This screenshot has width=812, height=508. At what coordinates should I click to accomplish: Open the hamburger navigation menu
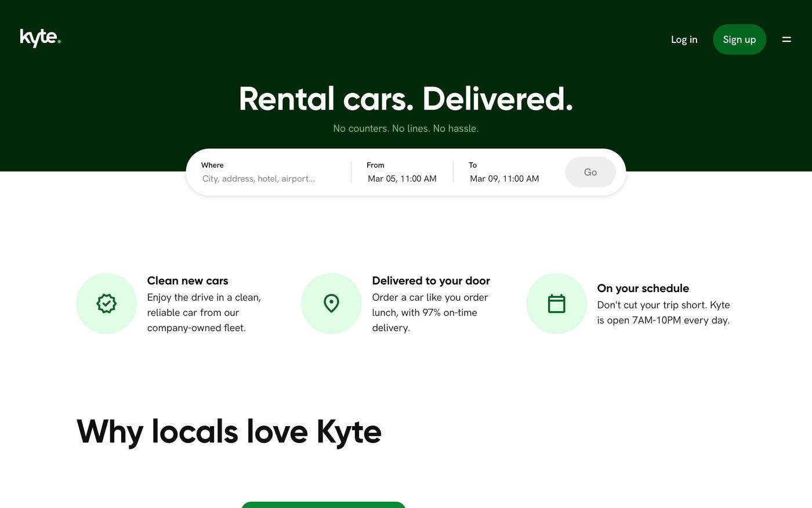(x=786, y=39)
